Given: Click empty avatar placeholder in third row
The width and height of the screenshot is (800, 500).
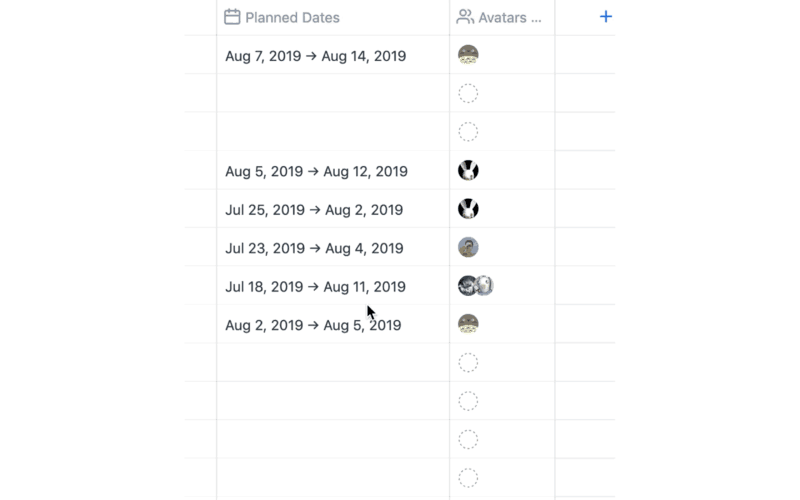Looking at the screenshot, I should pyautogui.click(x=468, y=132).
